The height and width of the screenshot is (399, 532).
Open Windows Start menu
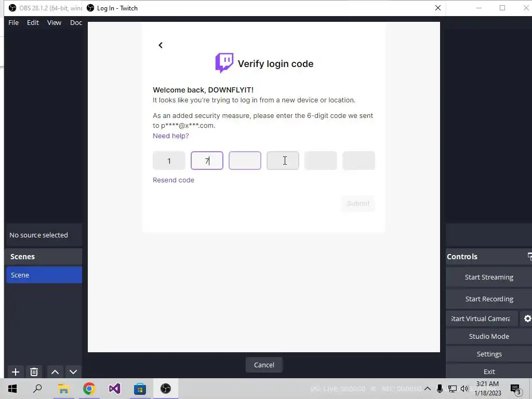click(12, 389)
